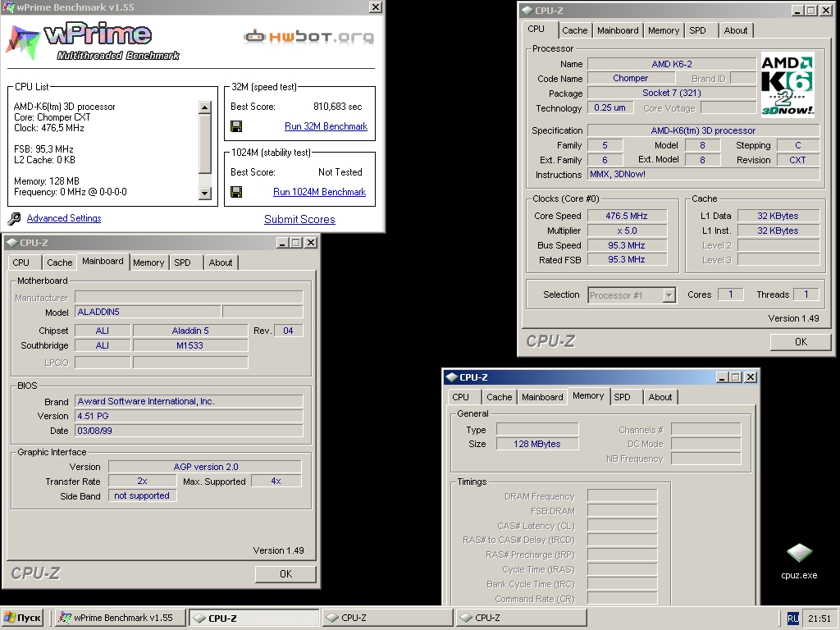This screenshot has width=840, height=630.
Task: Click the Rated FSB 95.3 MHz field
Action: [627, 259]
